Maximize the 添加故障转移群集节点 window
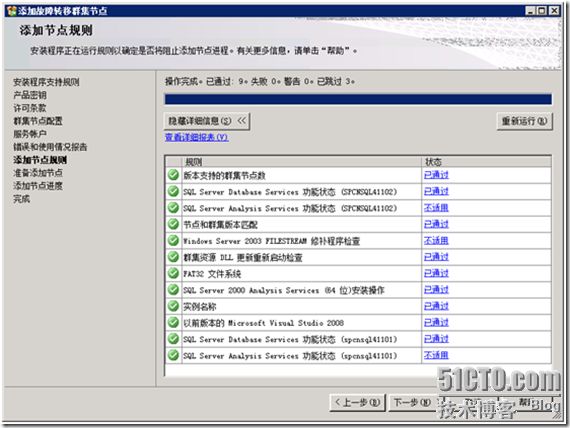Screen dimensions: 570x428 coord(542,11)
